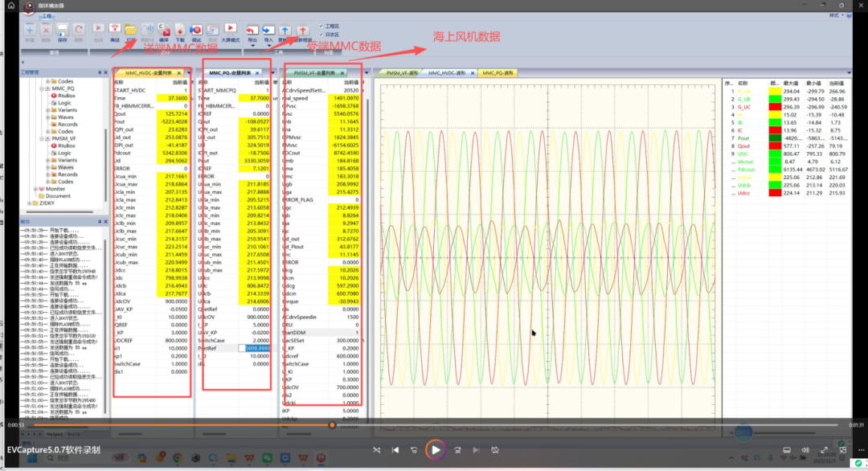Image resolution: width=868 pixels, height=471 pixels.
Task: Click the video progress slider handle
Action: (x=332, y=425)
